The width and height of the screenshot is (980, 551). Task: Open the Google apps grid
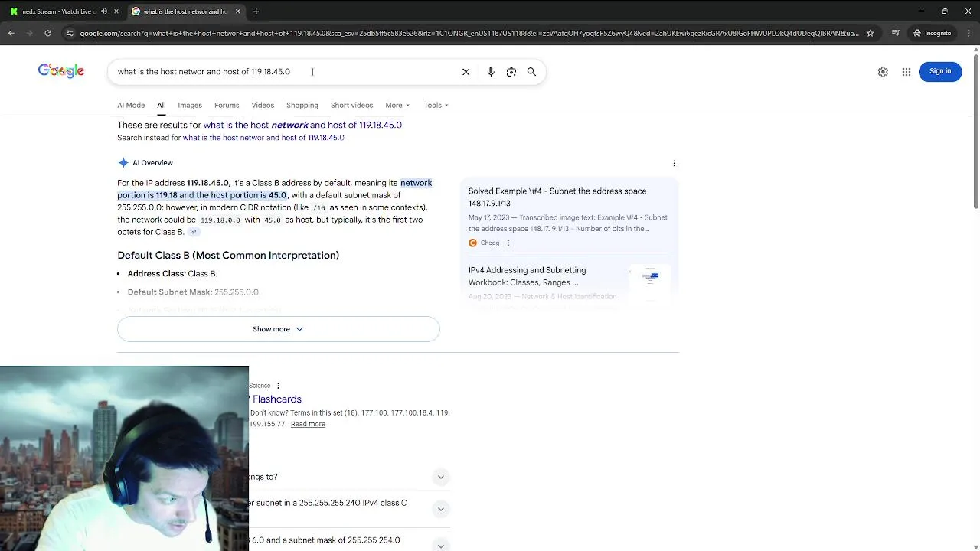point(906,71)
